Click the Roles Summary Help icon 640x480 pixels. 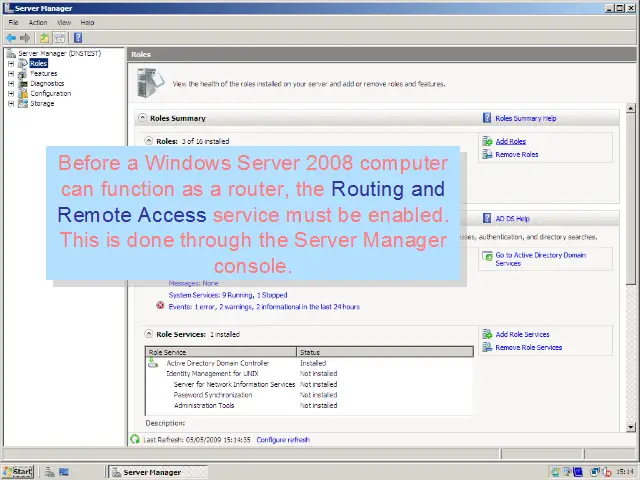tap(487, 118)
